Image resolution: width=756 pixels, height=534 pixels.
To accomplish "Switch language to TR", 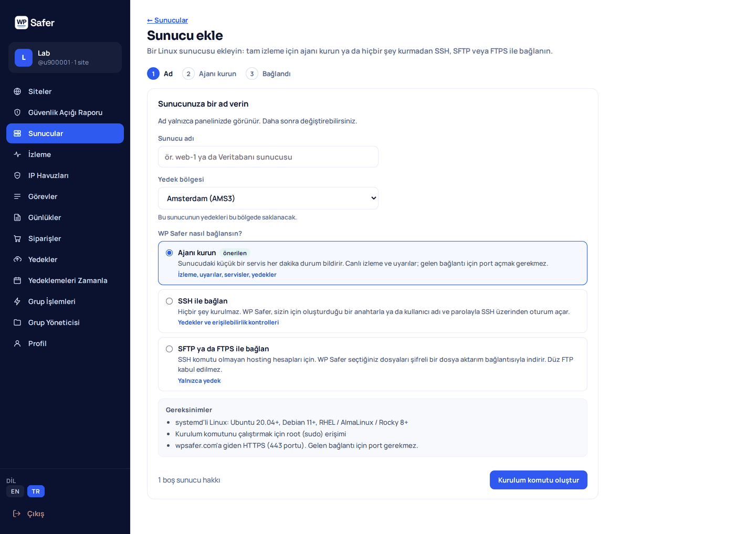I will (36, 491).
